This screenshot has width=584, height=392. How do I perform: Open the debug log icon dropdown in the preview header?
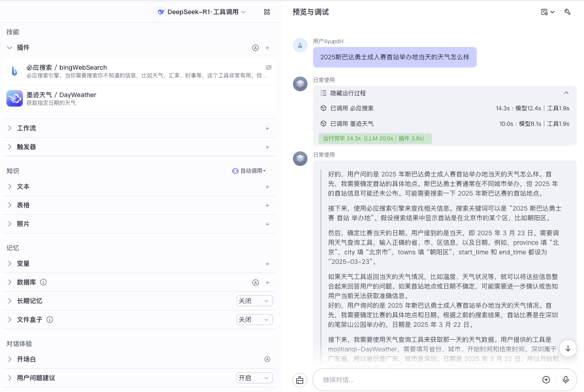coord(547,12)
